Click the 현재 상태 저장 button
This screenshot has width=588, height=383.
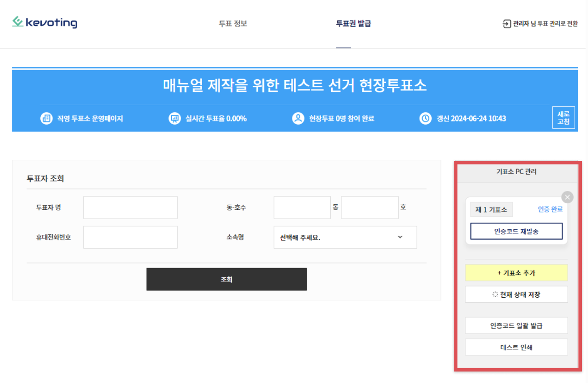(516, 295)
